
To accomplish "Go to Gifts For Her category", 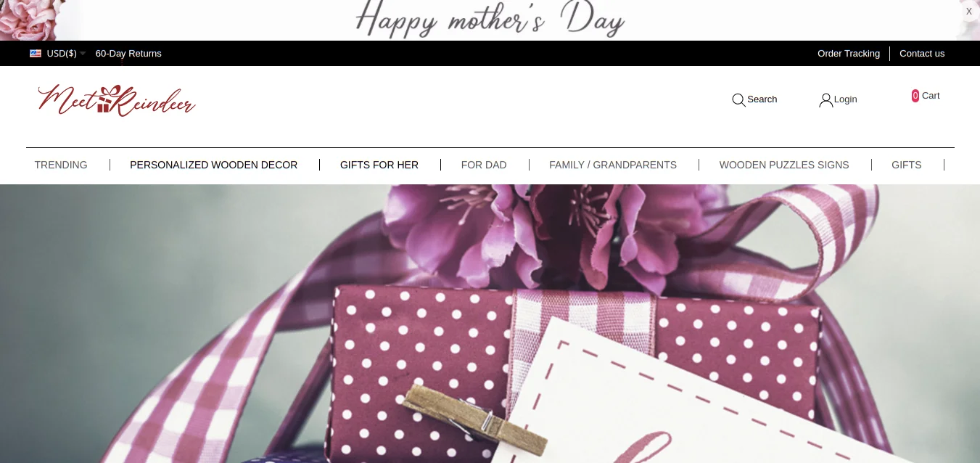I will click(379, 165).
